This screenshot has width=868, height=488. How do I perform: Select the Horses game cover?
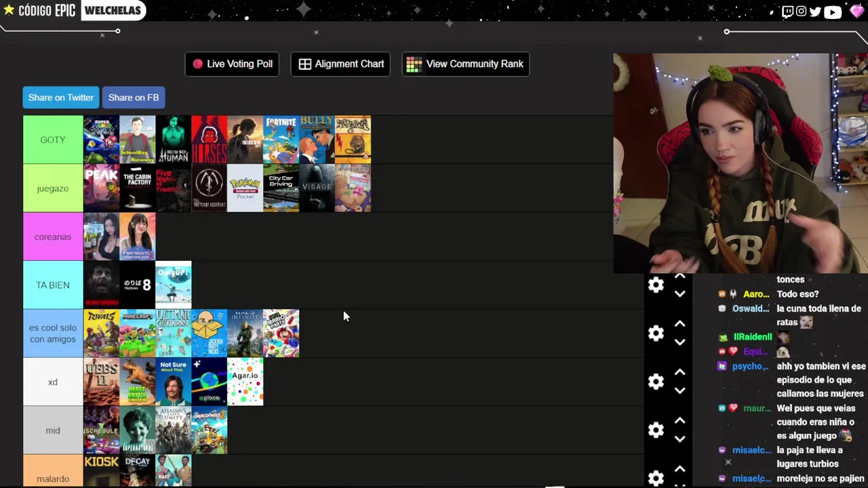pos(209,140)
